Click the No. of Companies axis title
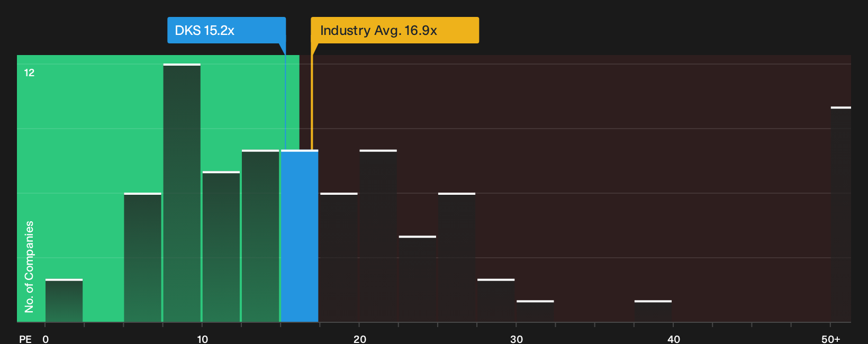This screenshot has width=868, height=344. [x=29, y=266]
